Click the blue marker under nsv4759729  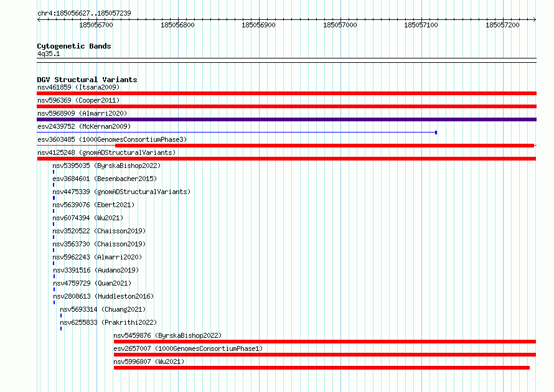[54, 289]
